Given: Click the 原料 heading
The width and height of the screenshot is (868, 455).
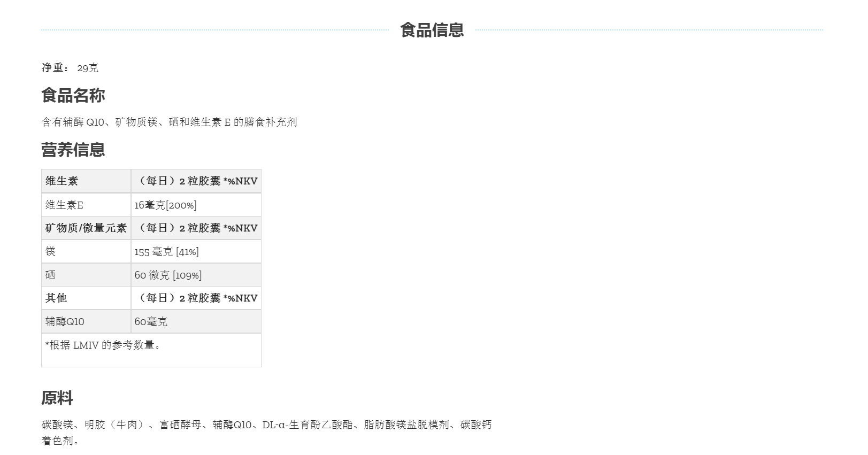Looking at the screenshot, I should [x=57, y=398].
